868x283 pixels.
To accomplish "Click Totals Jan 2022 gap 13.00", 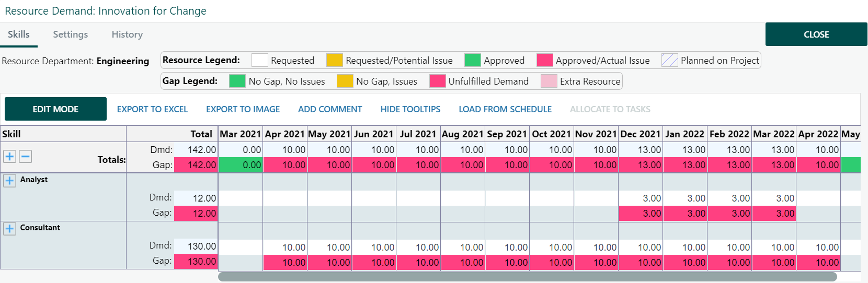I will (685, 165).
